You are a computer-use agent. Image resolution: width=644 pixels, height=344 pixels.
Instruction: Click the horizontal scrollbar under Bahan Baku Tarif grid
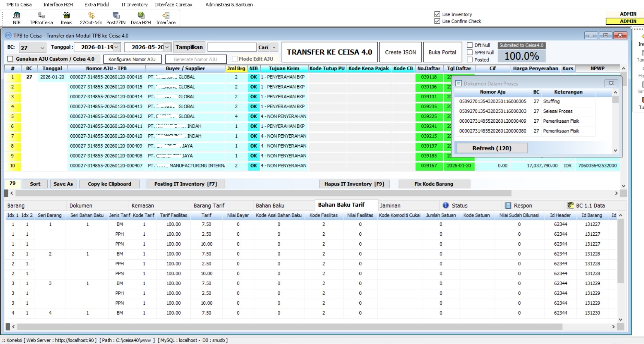[x=289, y=327]
